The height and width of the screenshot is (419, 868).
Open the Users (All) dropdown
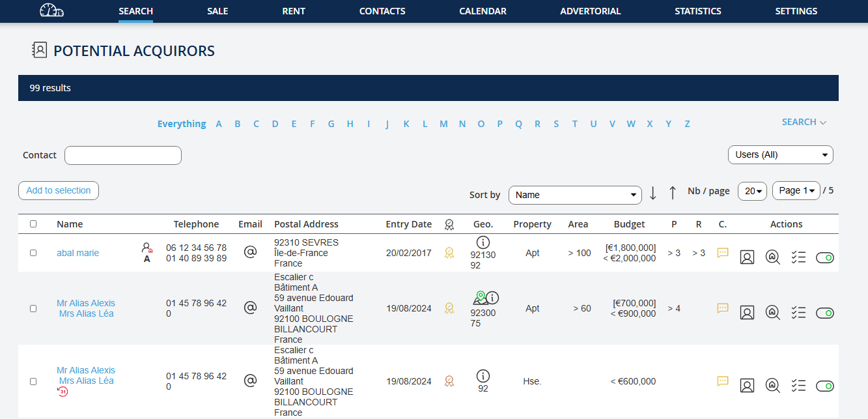click(780, 155)
